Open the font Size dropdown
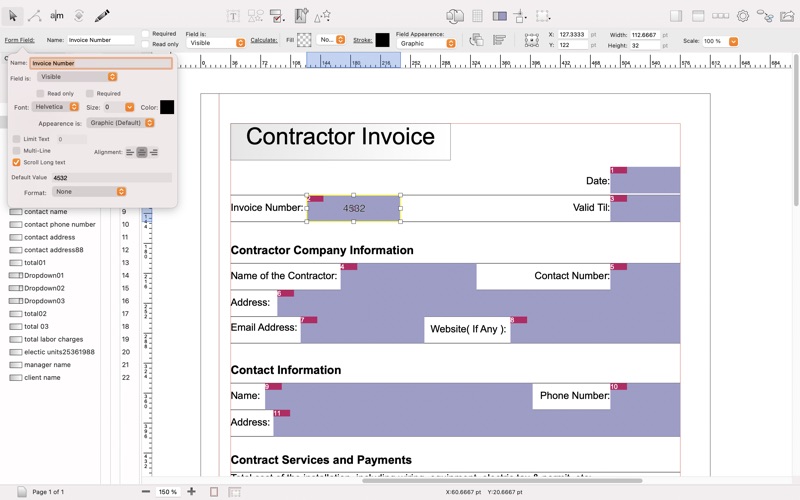This screenshot has width=800, height=500. click(130, 107)
